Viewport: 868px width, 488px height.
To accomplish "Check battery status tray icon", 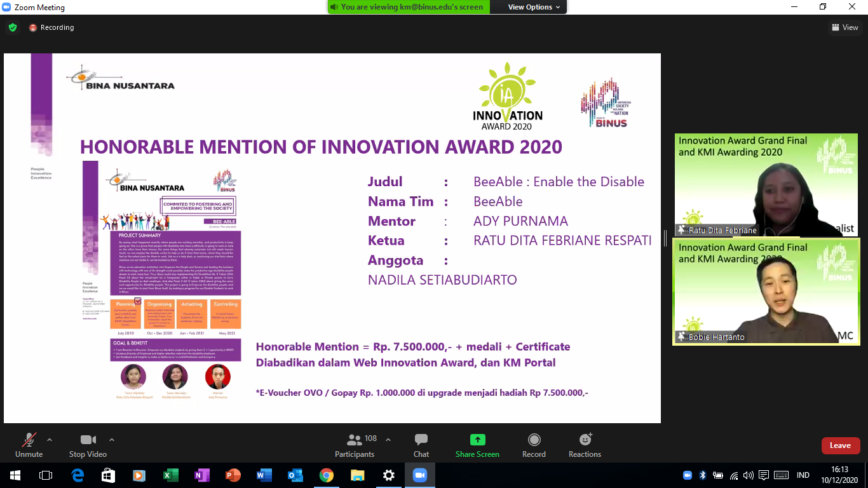I will 718,475.
